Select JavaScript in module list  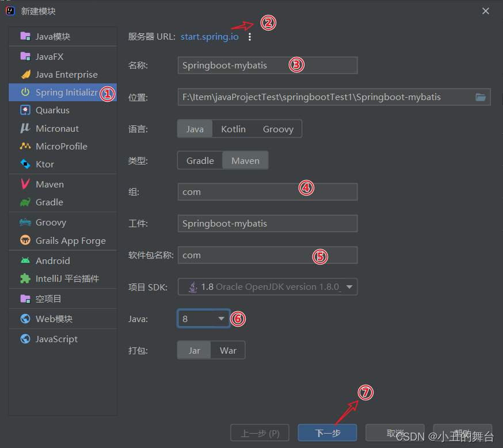click(x=63, y=339)
